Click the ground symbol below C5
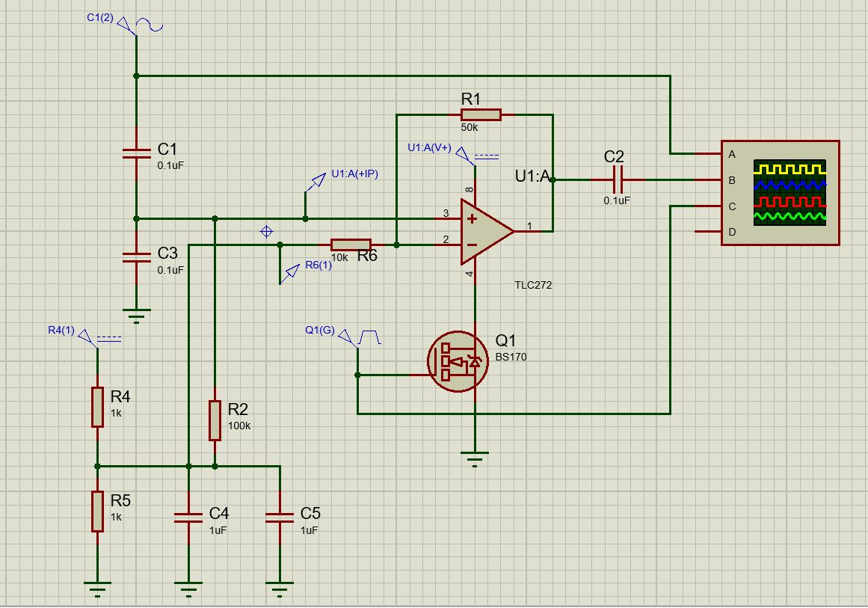The width and height of the screenshot is (868, 608). pyautogui.click(x=280, y=589)
